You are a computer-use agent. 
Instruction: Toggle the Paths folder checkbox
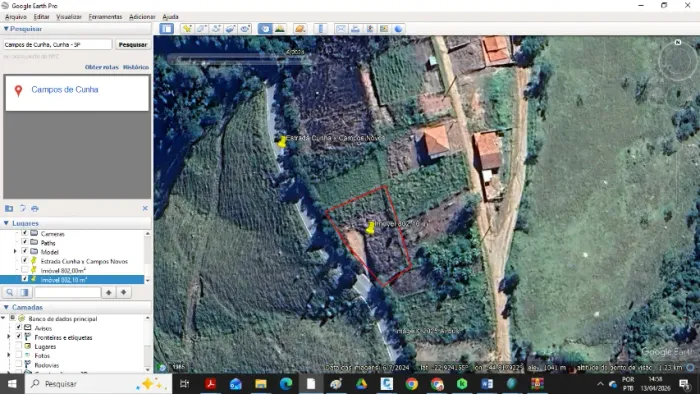pos(25,242)
